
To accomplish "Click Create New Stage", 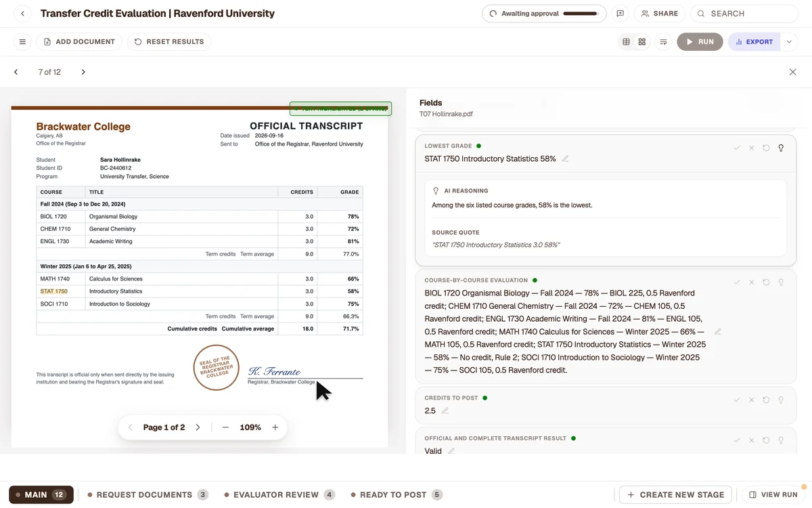I will [676, 494].
